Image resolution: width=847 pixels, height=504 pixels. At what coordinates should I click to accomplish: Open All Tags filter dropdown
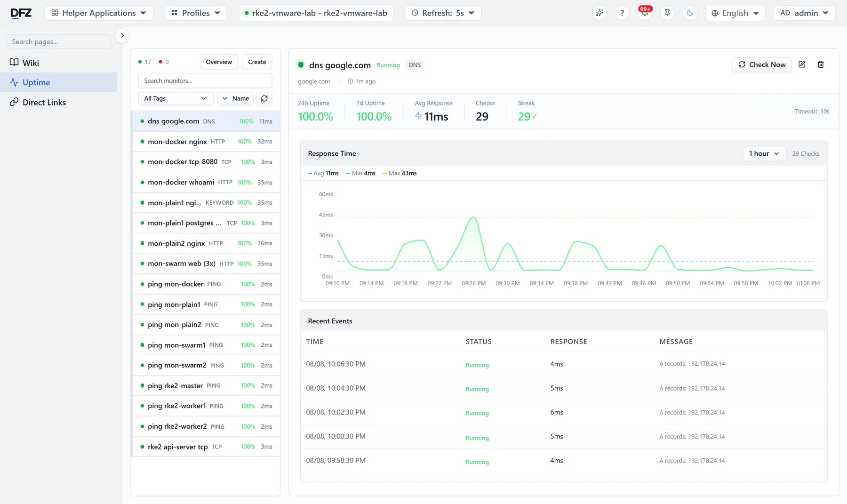(x=176, y=98)
